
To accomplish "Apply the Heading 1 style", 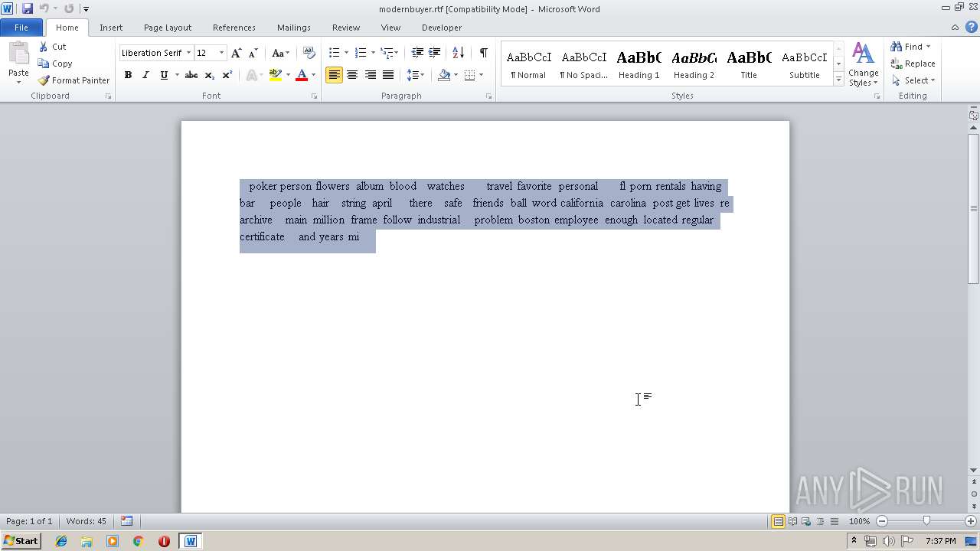I will tap(639, 64).
